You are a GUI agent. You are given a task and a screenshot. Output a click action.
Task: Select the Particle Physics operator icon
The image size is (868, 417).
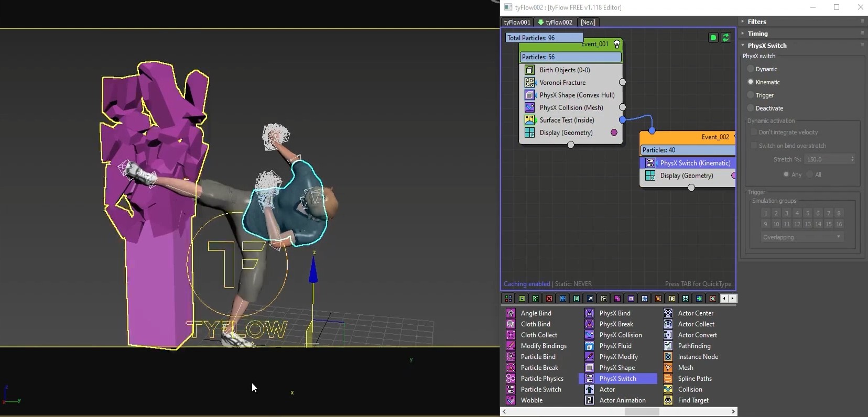(511, 378)
